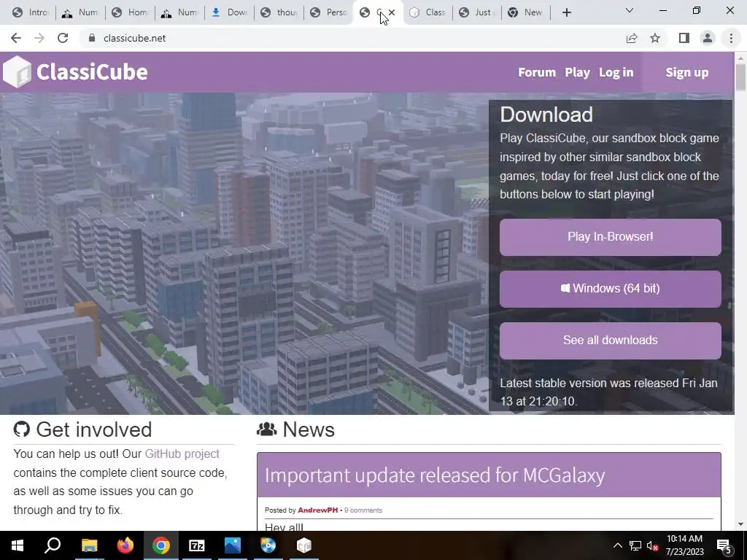Open 7-Zip from the taskbar
Image resolution: width=747 pixels, height=560 pixels.
point(197,545)
